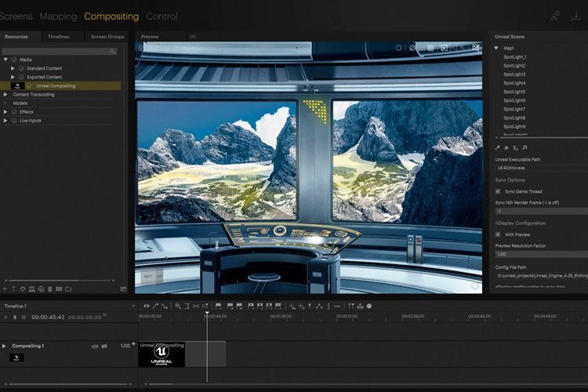Screen dimensions: 588x392
Task: Click the grid icon in the preview toolbar
Action: pos(430,48)
